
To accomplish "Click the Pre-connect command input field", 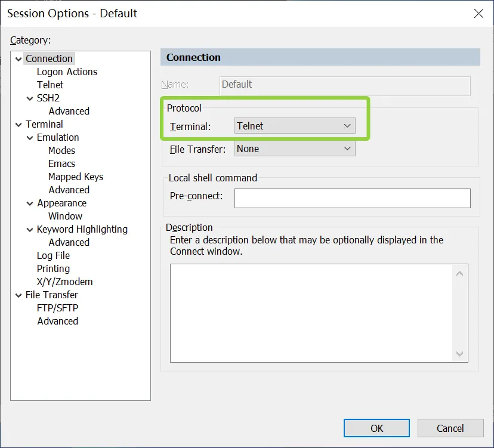I will (352, 198).
